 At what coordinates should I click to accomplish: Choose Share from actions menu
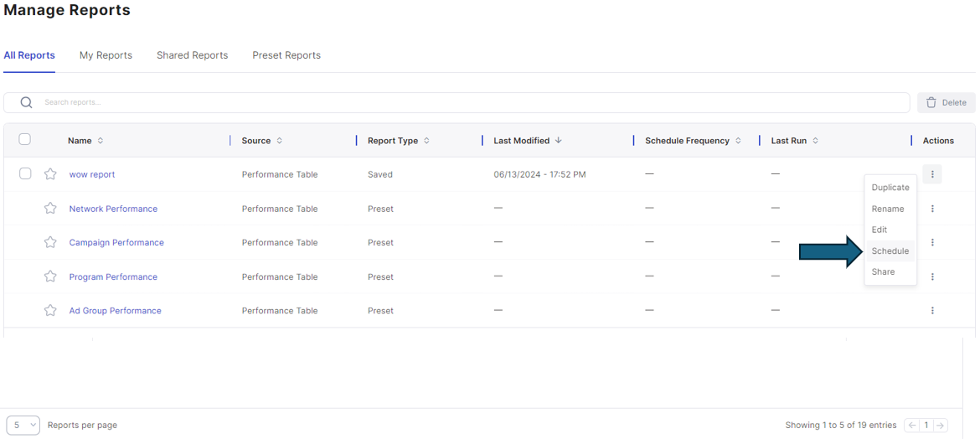[x=890, y=272]
